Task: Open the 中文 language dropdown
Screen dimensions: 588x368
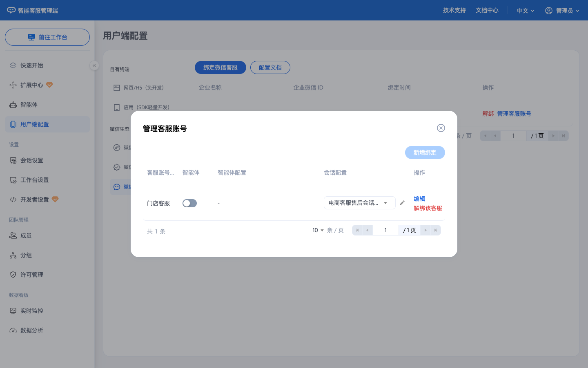Action: (526, 11)
